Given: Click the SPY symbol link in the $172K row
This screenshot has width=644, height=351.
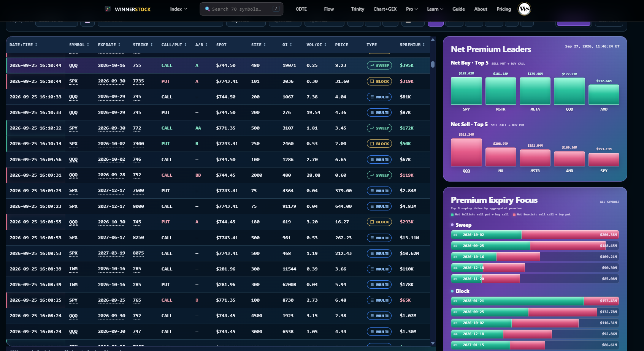Looking at the screenshot, I should pyautogui.click(x=73, y=128).
